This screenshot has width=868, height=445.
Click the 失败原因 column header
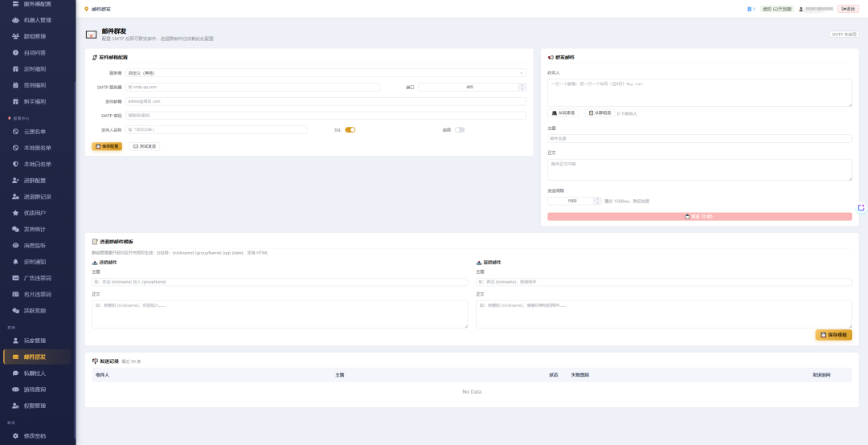pos(580,375)
